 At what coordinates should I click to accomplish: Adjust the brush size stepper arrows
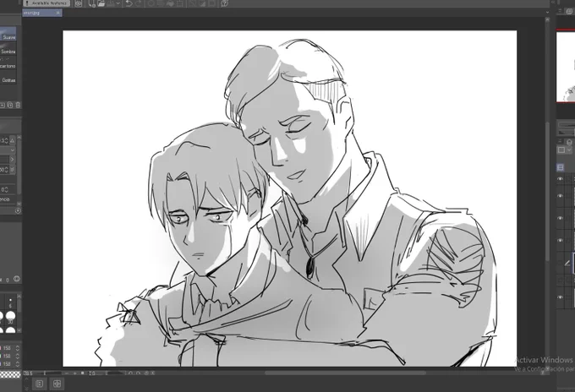[x=6, y=141]
